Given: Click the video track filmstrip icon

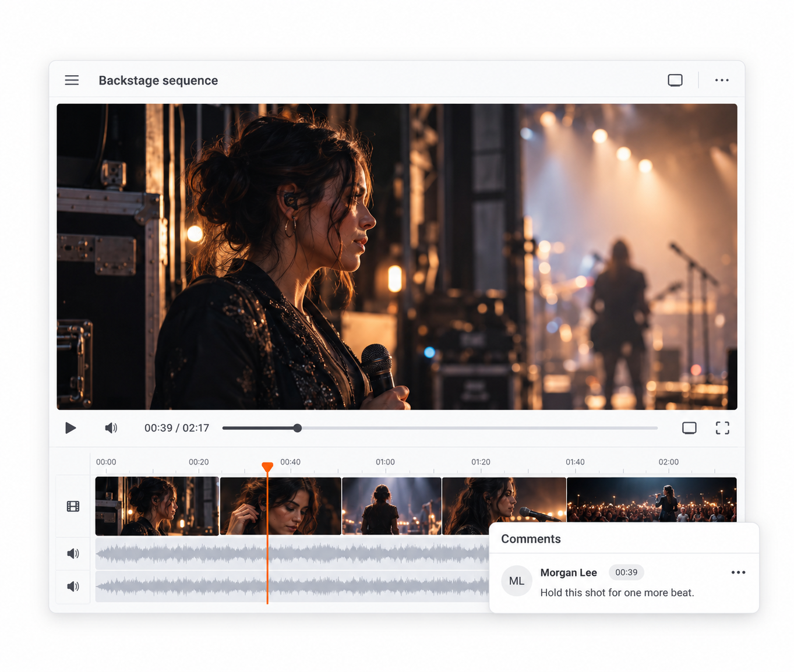Looking at the screenshot, I should pos(73,506).
